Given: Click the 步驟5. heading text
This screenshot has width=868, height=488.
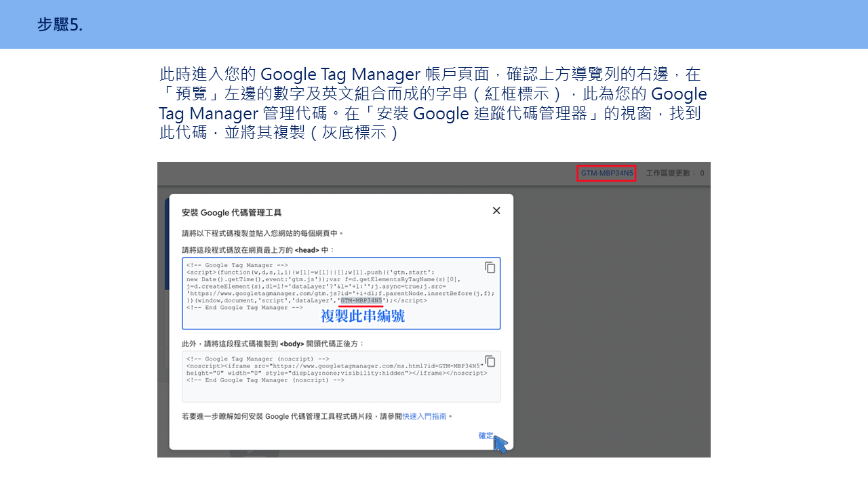Looking at the screenshot, I should tap(60, 25).
